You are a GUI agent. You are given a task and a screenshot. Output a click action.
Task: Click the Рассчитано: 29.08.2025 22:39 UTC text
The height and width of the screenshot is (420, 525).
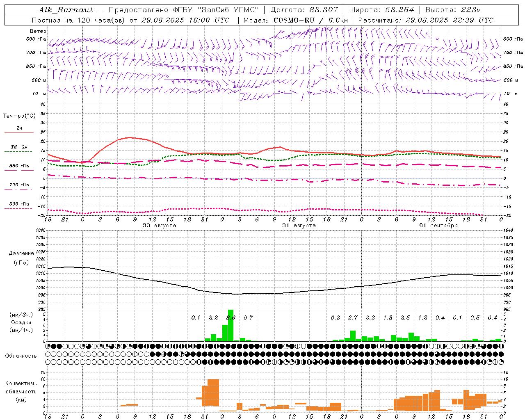click(x=426, y=20)
